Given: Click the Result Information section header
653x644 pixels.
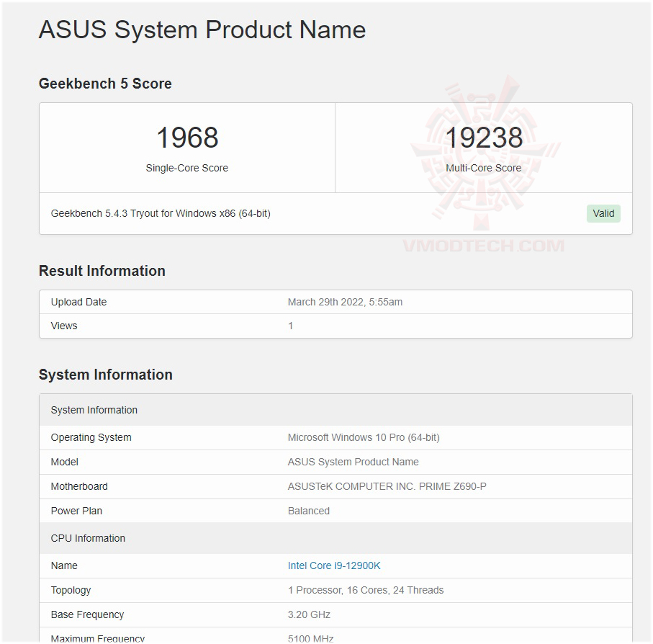Looking at the screenshot, I should [x=102, y=271].
